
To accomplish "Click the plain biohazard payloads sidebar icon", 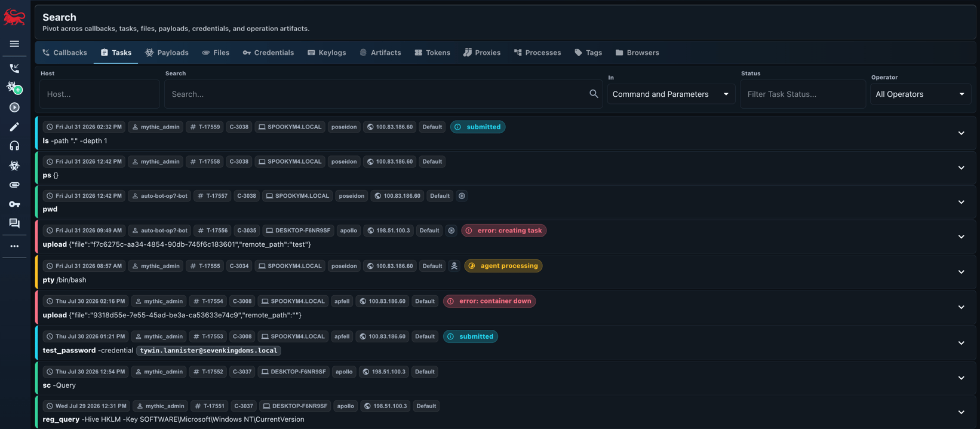I will pos(14,166).
